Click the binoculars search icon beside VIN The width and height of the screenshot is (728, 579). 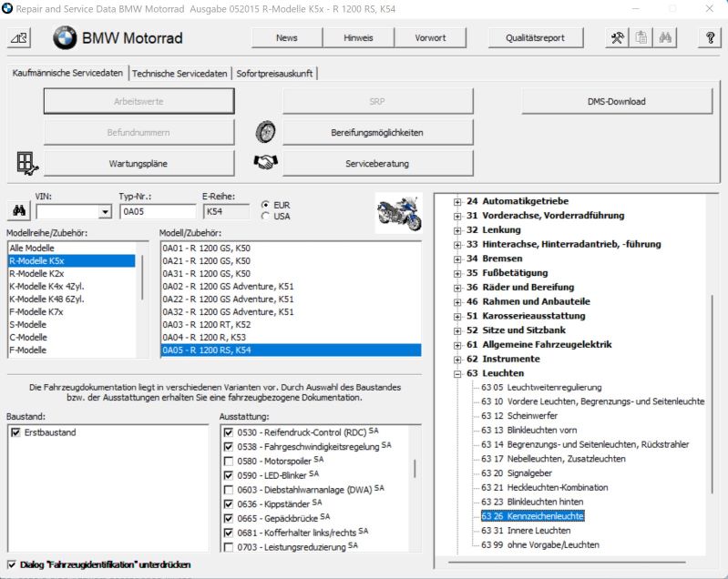point(19,211)
